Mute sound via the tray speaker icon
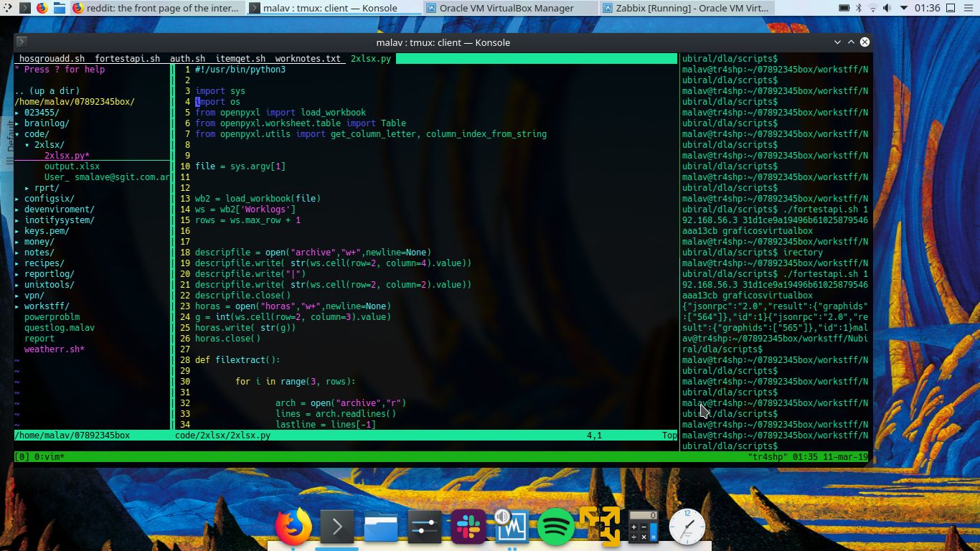This screenshot has height=551, width=980. coord(887,8)
